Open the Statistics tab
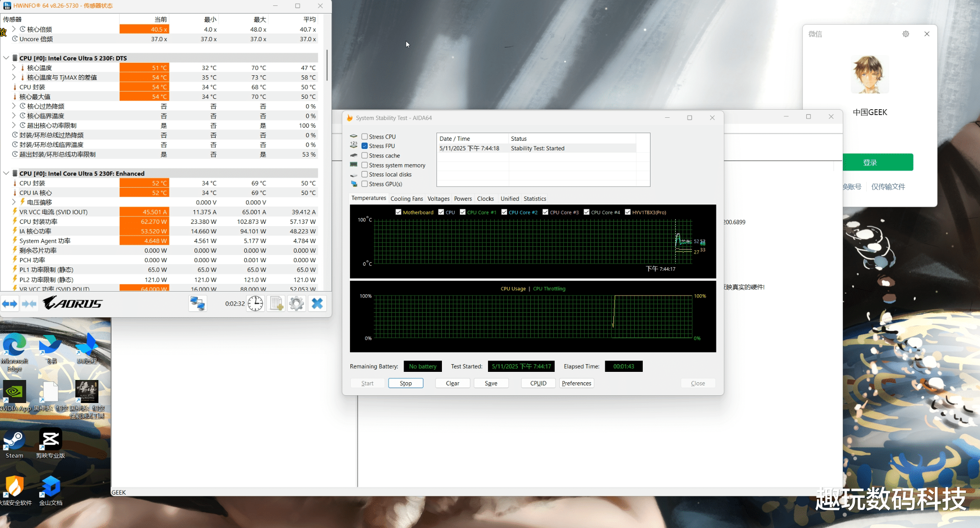This screenshot has height=528, width=980. click(534, 199)
